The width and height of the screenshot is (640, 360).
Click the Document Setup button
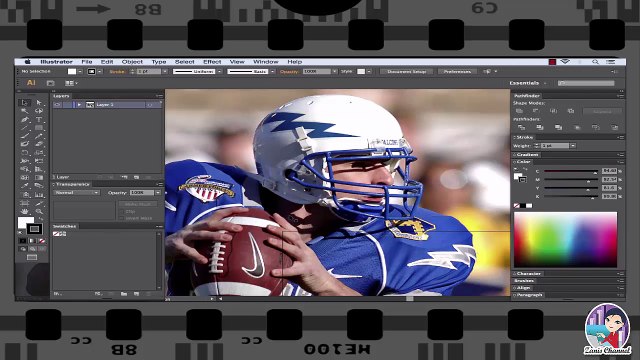407,71
